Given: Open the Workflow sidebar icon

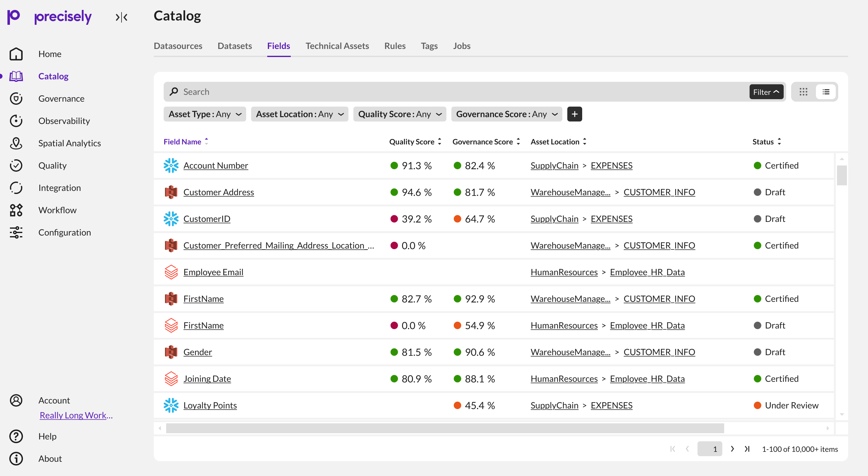Looking at the screenshot, I should (x=16, y=210).
